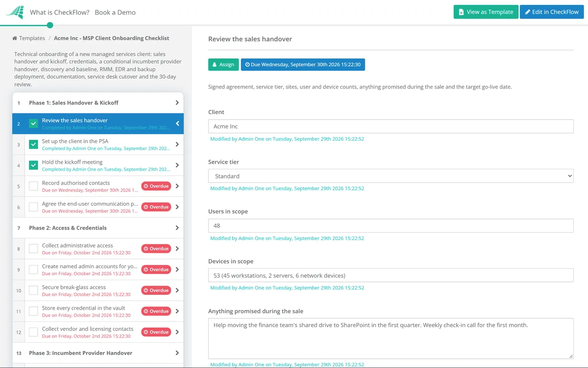Click Overdue badge on Create named admin accounts
588x368 pixels.
pyautogui.click(x=156, y=270)
